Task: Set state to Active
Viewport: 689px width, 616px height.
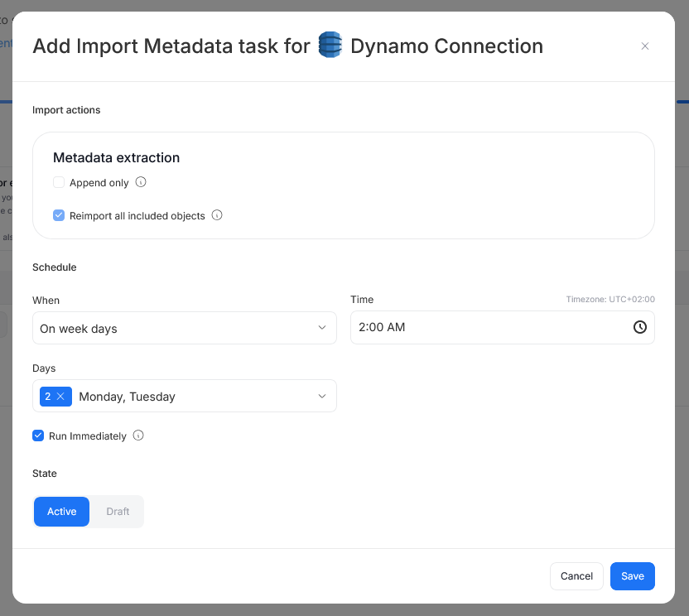Action: click(61, 512)
